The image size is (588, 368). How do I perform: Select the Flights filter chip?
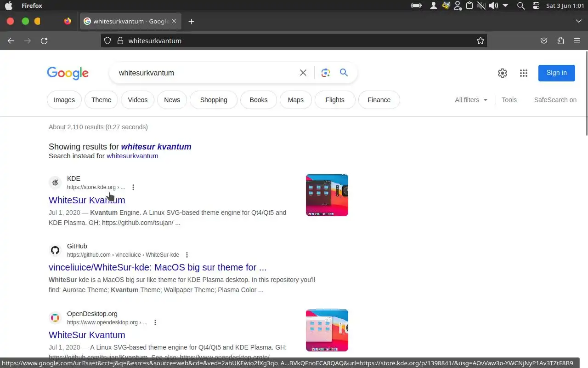coord(335,100)
